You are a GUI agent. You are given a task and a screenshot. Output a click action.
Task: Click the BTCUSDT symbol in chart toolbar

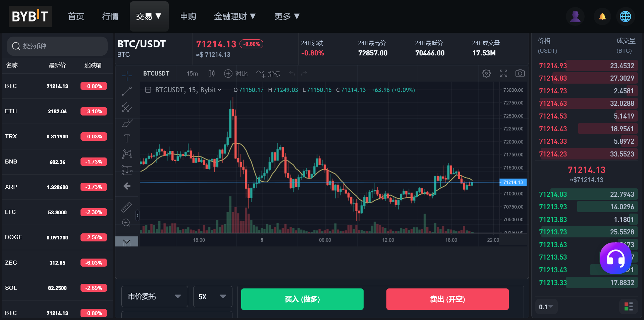[156, 74]
